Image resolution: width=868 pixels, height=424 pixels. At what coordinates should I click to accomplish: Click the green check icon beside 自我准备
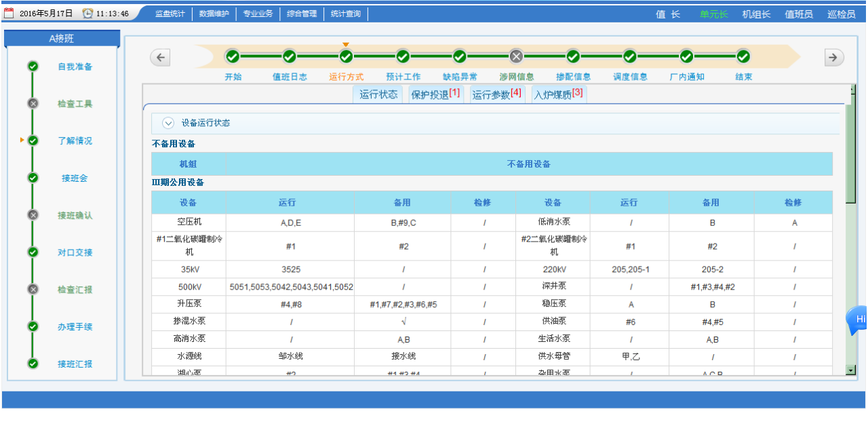click(x=33, y=66)
